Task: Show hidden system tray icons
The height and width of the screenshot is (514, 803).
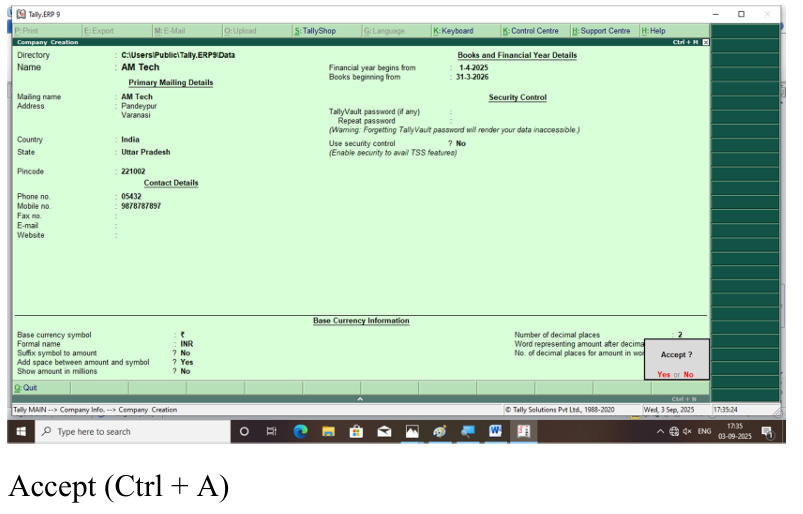Action: 660,431
